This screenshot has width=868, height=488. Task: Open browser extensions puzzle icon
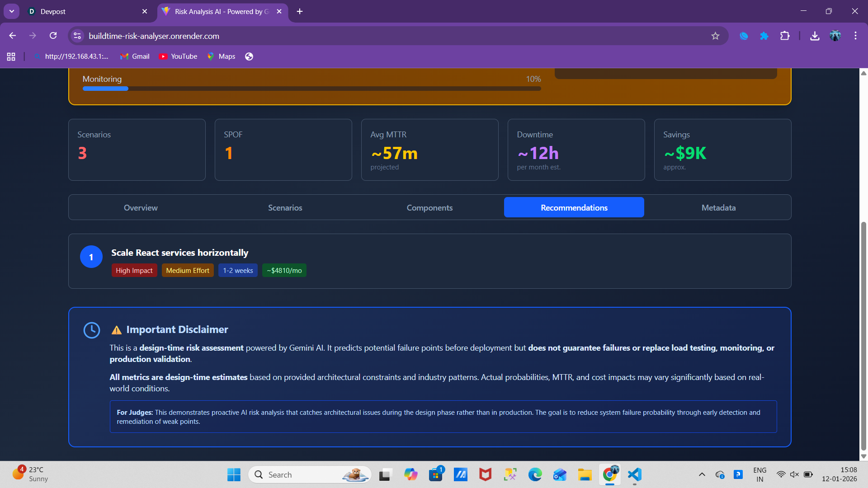coord(785,36)
